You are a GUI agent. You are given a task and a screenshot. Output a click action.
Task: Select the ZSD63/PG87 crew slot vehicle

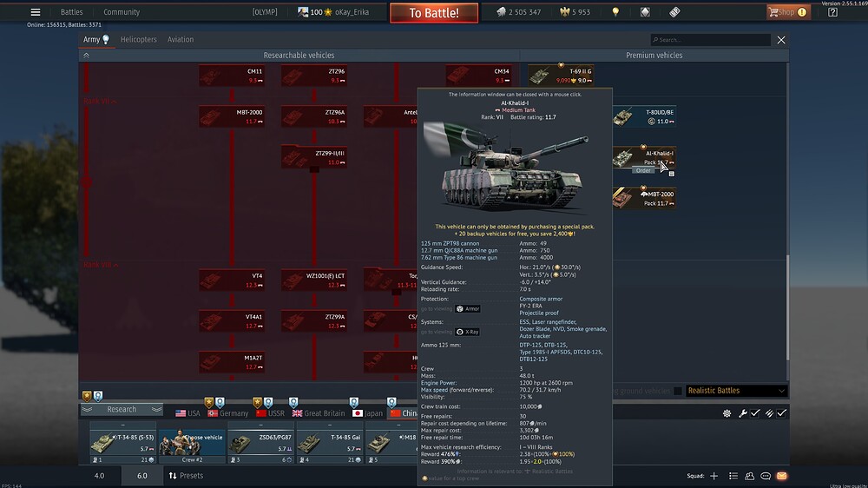pos(260,443)
